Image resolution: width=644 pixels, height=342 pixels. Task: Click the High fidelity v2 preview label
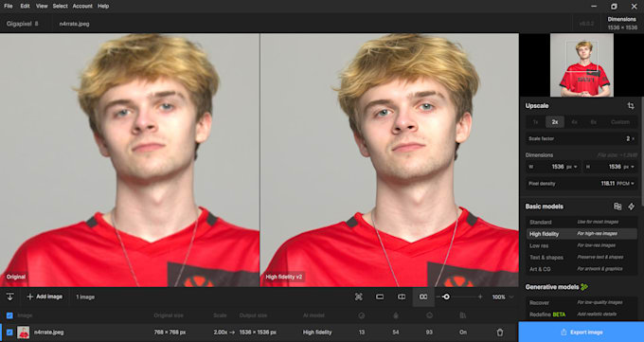(284, 277)
